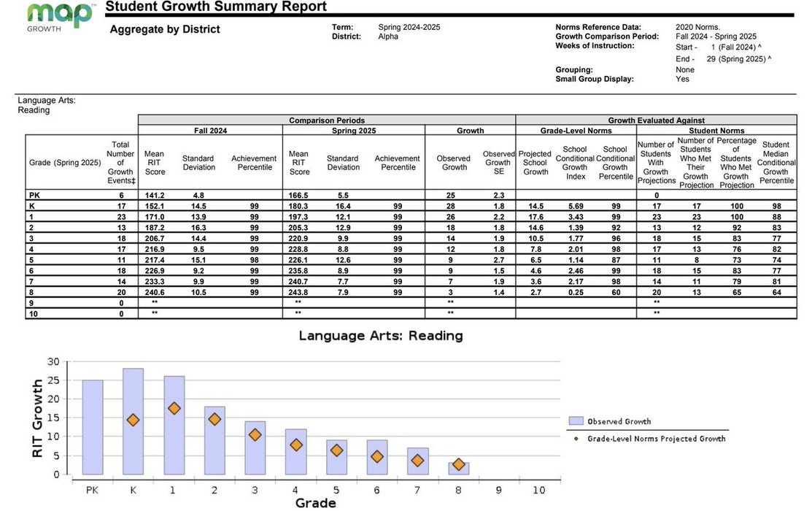Screen dimensions: 812x511
Task: Click the '2020 Norms.' reference value
Action: point(697,27)
